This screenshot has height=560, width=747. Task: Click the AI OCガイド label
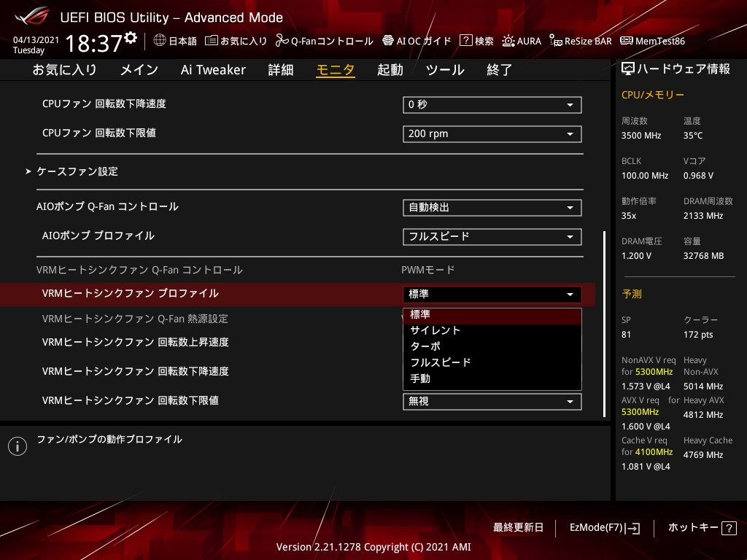(424, 41)
